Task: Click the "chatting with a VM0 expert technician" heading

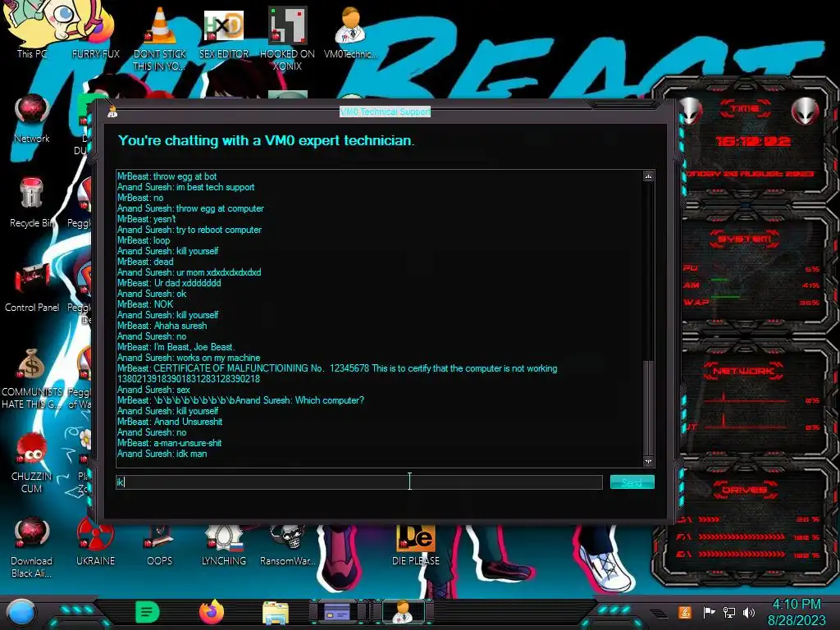Action: (266, 140)
